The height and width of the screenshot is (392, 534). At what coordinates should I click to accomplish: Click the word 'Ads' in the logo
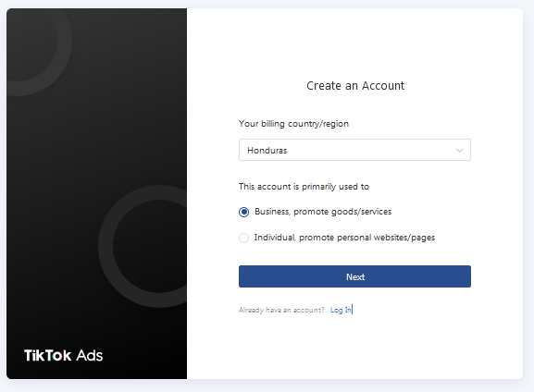click(89, 355)
